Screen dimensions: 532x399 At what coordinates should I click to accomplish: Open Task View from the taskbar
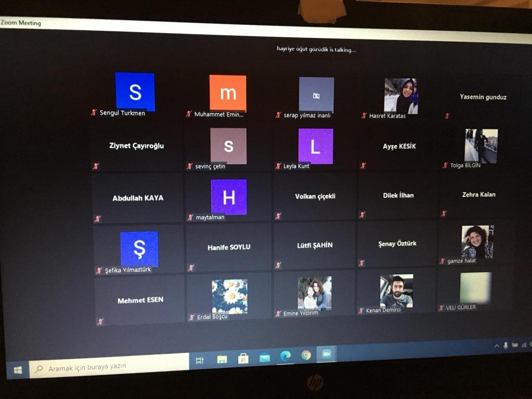(199, 360)
